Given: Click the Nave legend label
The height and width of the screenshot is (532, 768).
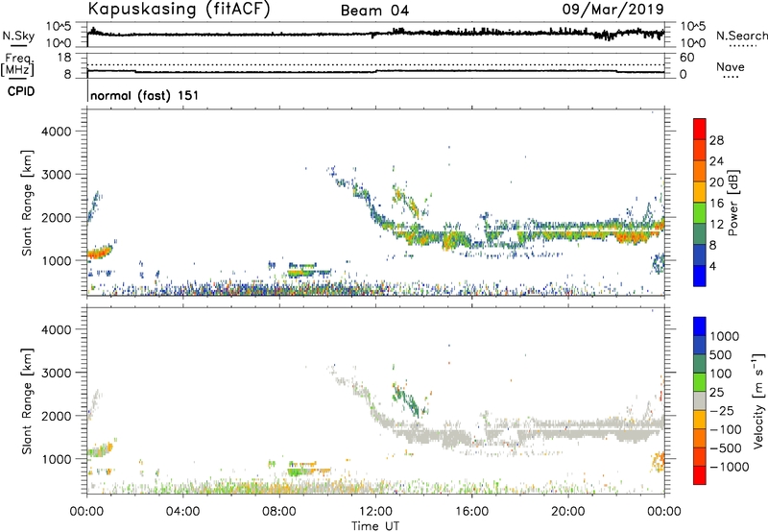Looking at the screenshot, I should 731,67.
